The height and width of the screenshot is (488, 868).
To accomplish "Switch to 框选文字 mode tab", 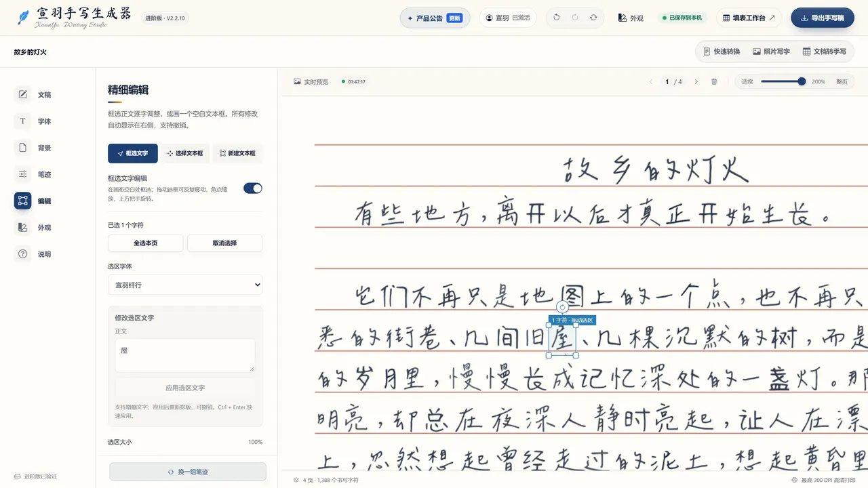I will click(133, 153).
